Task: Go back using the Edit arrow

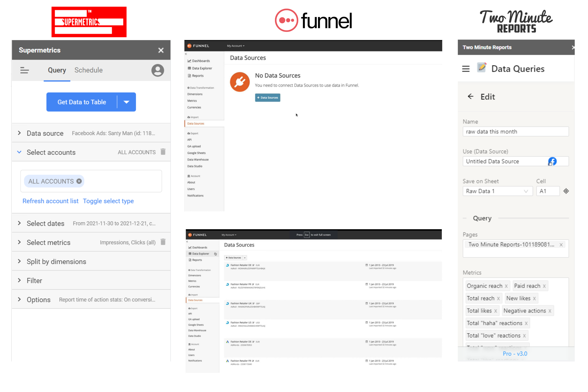Action: coord(471,96)
